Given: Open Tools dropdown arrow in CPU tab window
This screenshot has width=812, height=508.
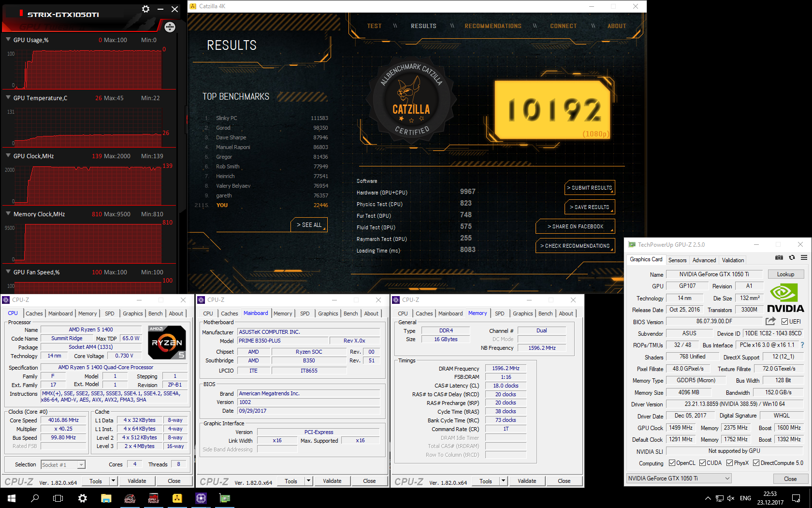Looking at the screenshot, I should [x=113, y=481].
